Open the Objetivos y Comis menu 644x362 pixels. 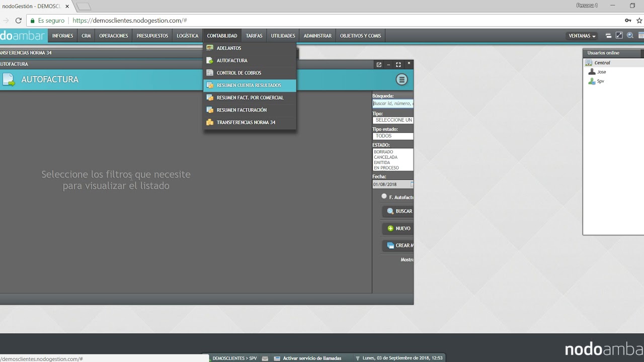(x=361, y=36)
